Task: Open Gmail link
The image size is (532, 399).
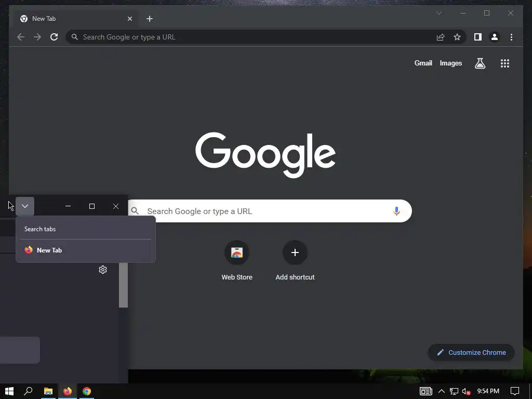Action: tap(423, 63)
